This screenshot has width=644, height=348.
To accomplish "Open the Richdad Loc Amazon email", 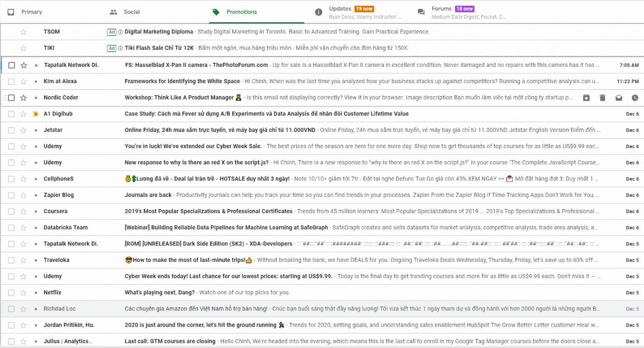I will [322, 309].
